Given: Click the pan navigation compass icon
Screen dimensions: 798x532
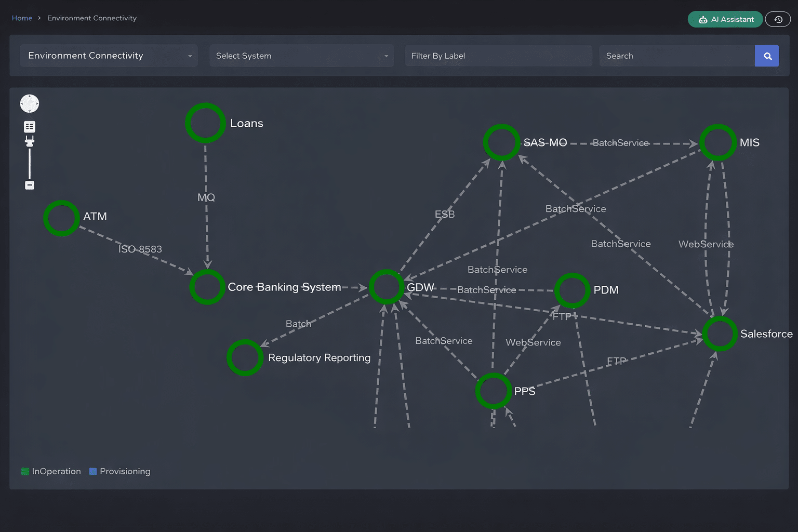Looking at the screenshot, I should coord(30,103).
